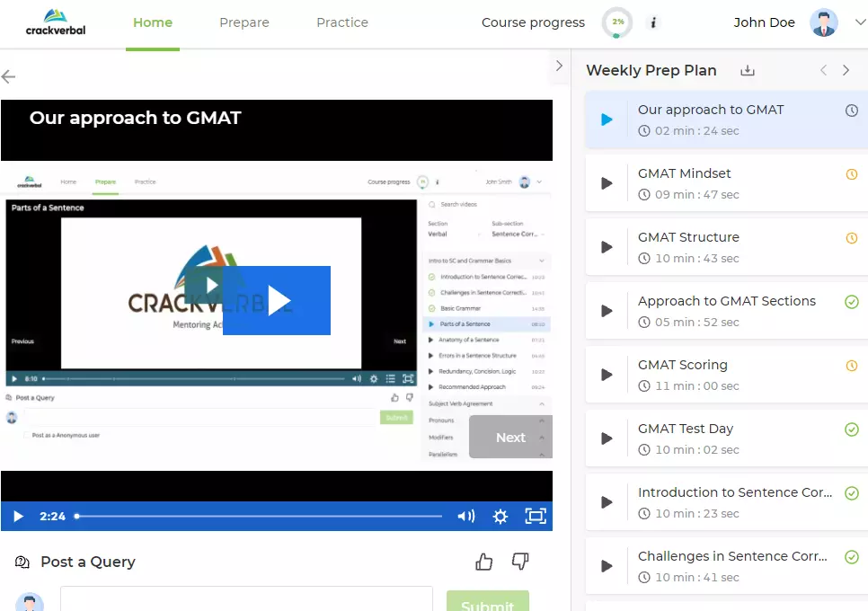
Task: Play the video from the control bar
Action: pos(18,517)
